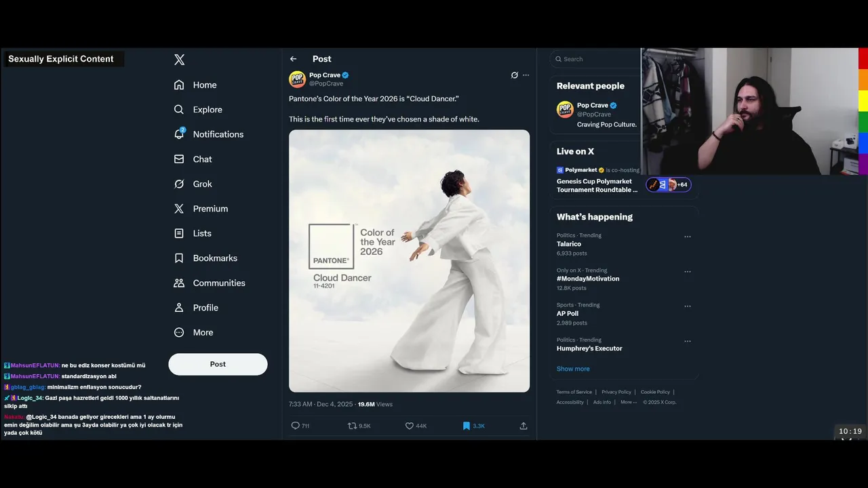Click the @PopCrave handle on post
This screenshot has height=488, width=868.
(326, 83)
